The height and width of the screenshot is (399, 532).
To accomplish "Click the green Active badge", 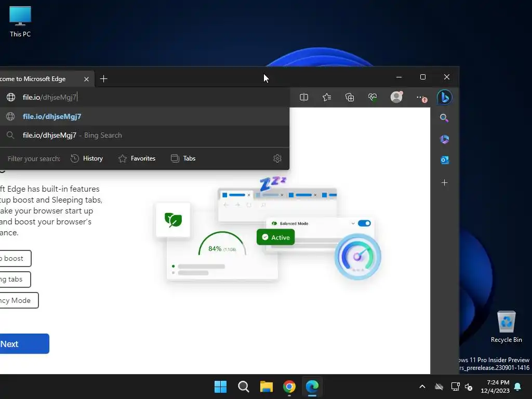I will [275, 237].
